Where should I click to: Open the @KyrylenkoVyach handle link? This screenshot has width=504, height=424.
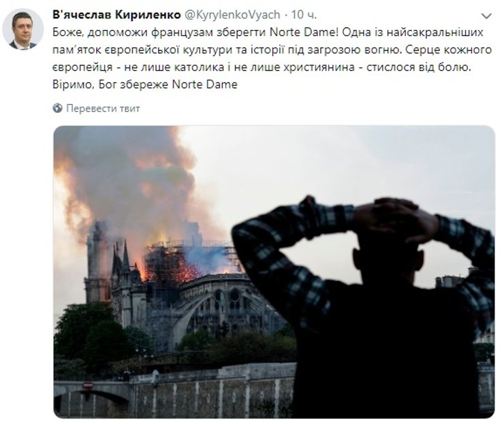[x=232, y=14]
